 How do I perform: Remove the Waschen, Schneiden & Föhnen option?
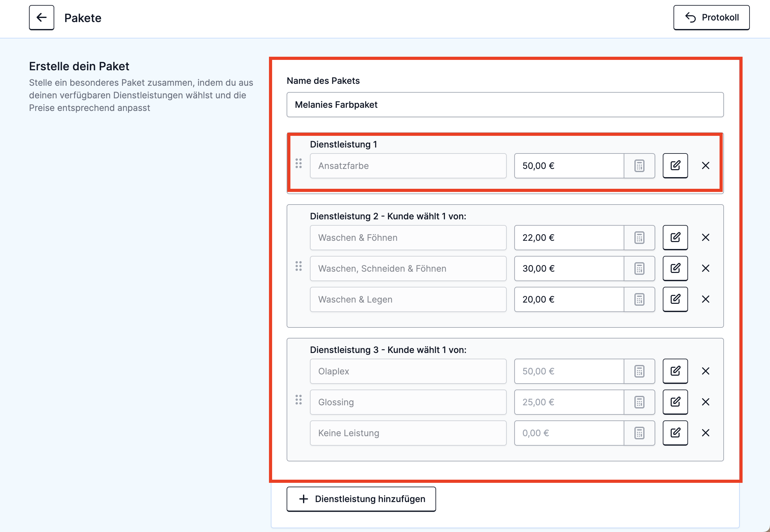706,269
